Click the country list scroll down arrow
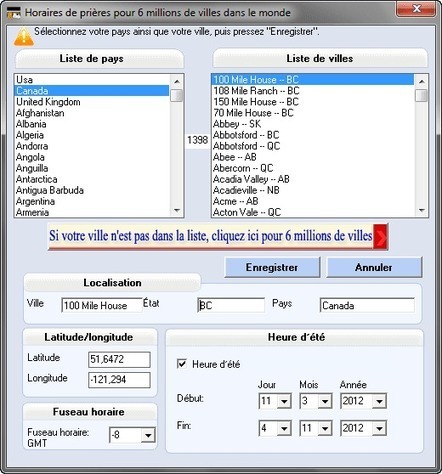 point(177,210)
